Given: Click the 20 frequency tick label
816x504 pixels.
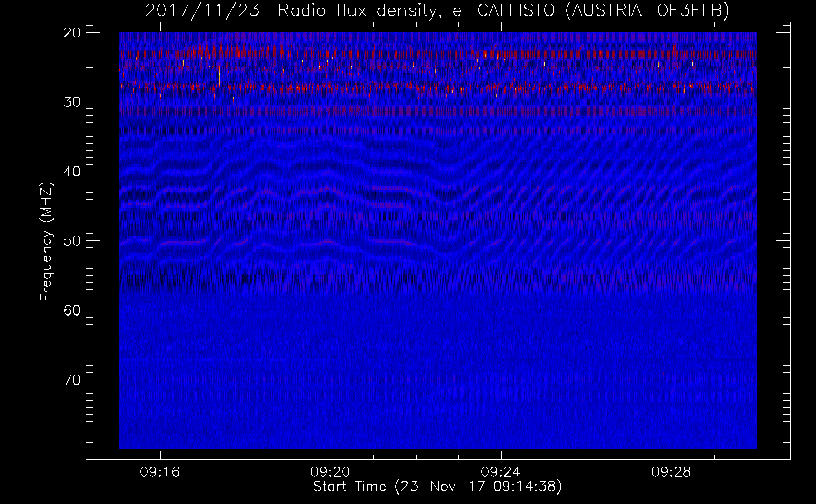Looking at the screenshot, I should (x=72, y=33).
